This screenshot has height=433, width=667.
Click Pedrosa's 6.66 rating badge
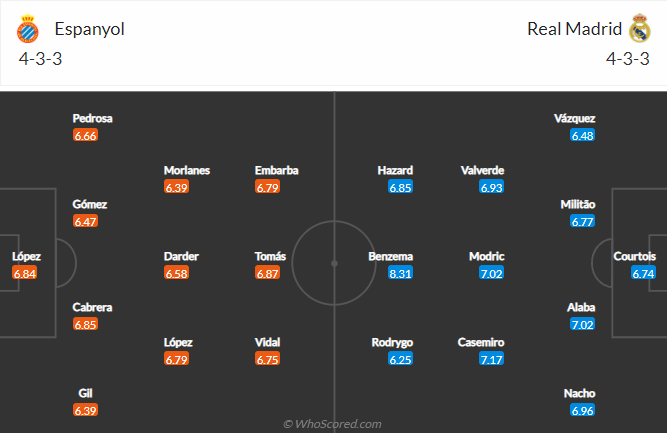[86, 135]
